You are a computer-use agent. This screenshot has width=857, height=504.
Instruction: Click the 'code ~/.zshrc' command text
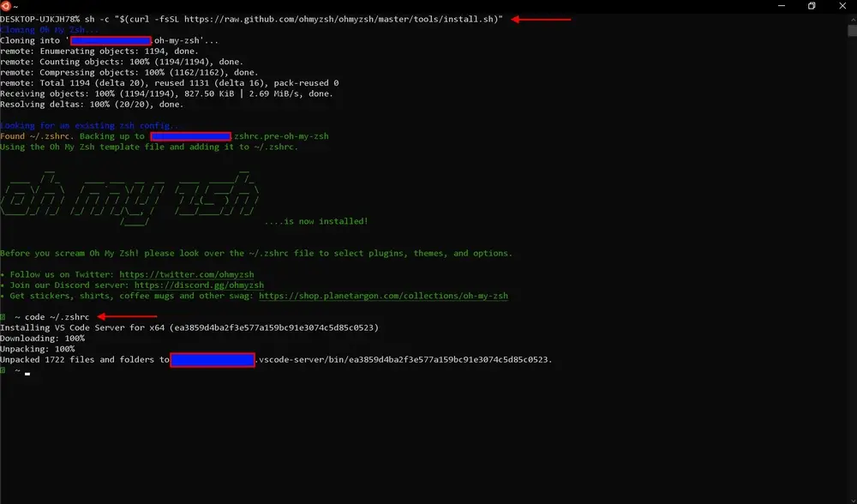[57, 317]
